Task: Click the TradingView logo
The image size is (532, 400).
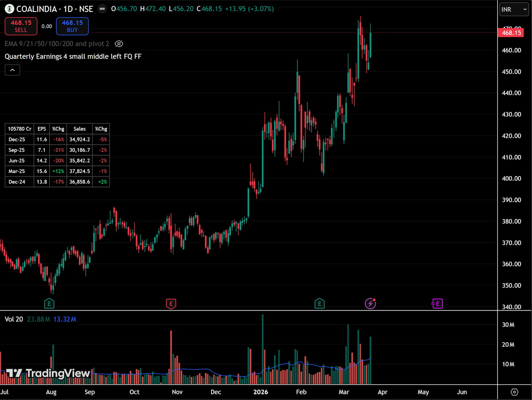Action: (48, 373)
